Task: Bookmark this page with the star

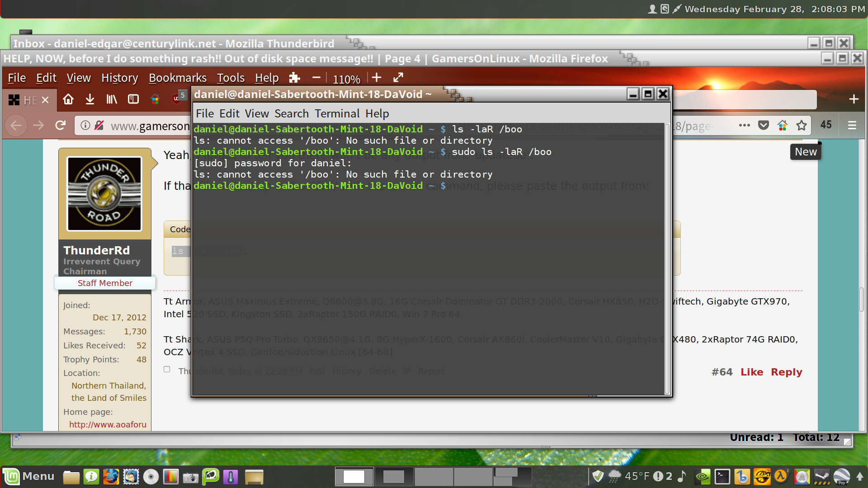Action: pyautogui.click(x=802, y=125)
